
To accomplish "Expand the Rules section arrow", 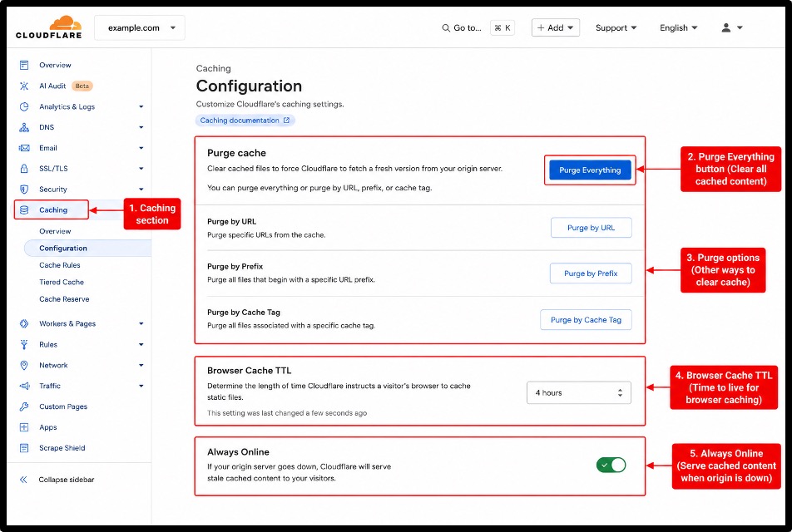I will (141, 344).
